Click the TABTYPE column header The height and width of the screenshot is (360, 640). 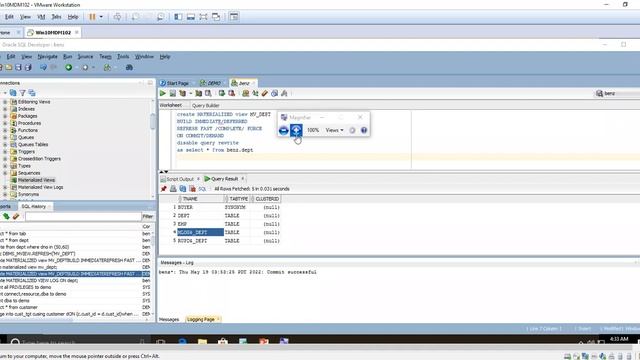(x=239, y=199)
